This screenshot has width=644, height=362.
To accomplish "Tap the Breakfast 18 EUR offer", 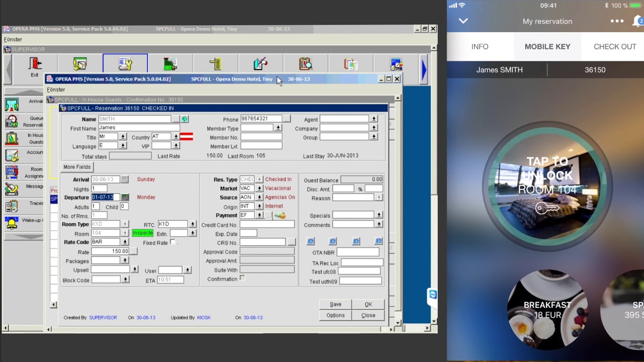I will point(547,310).
